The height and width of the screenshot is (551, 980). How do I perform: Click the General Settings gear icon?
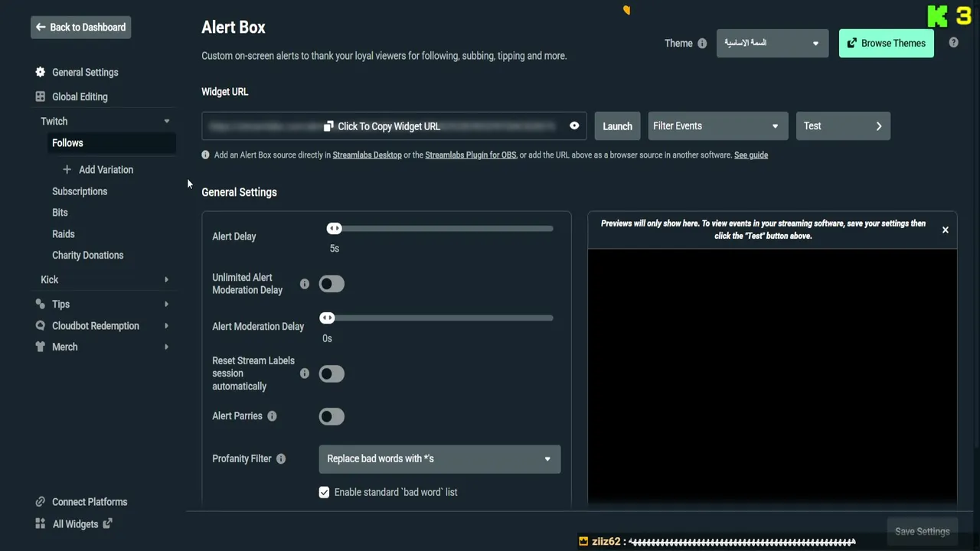[41, 72]
